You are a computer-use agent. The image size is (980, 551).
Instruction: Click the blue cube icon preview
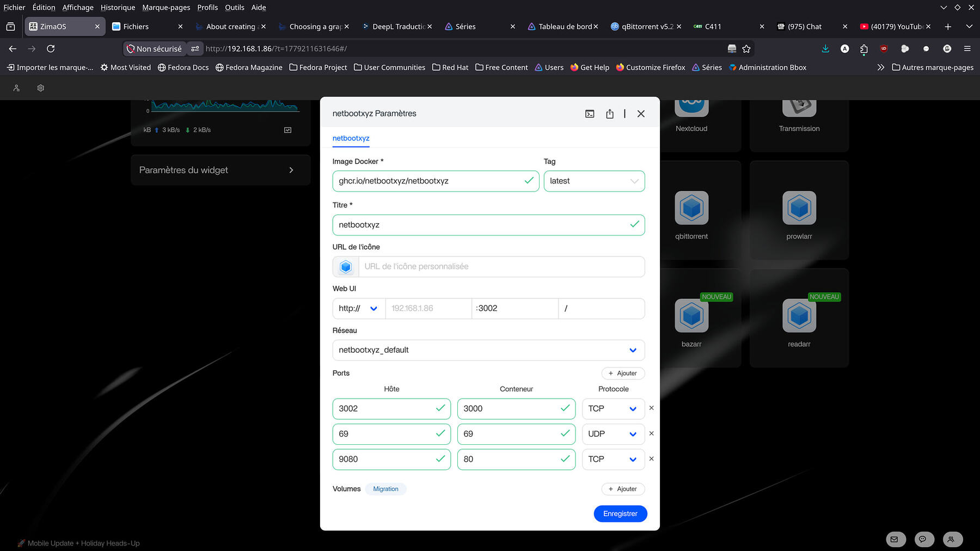[346, 267]
